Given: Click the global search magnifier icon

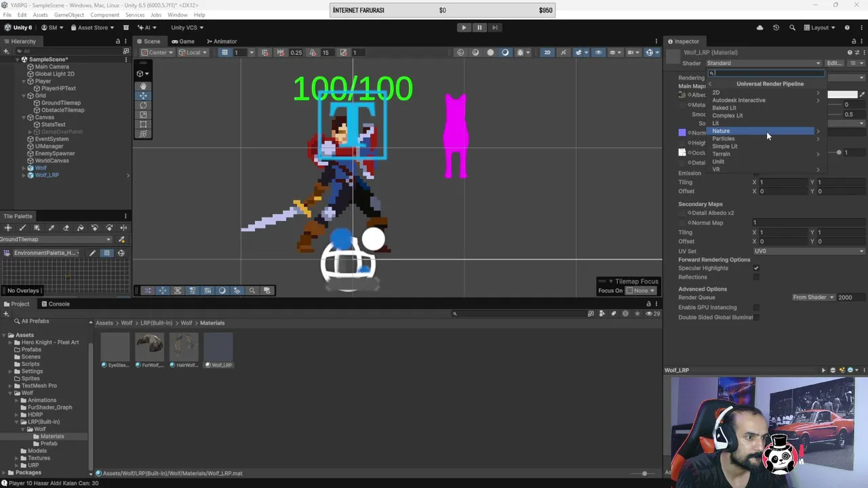Looking at the screenshot, I should [x=792, y=28].
